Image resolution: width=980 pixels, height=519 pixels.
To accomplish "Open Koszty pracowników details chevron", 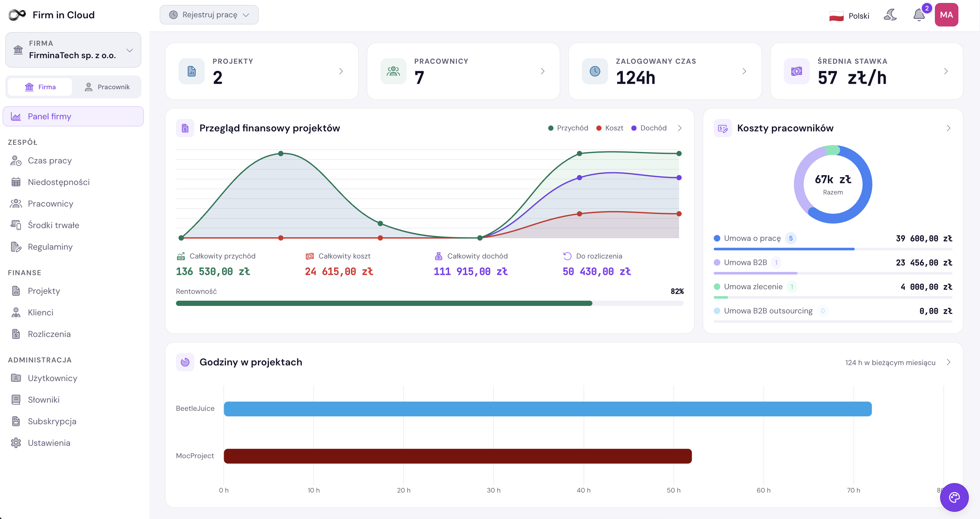I will pos(948,128).
